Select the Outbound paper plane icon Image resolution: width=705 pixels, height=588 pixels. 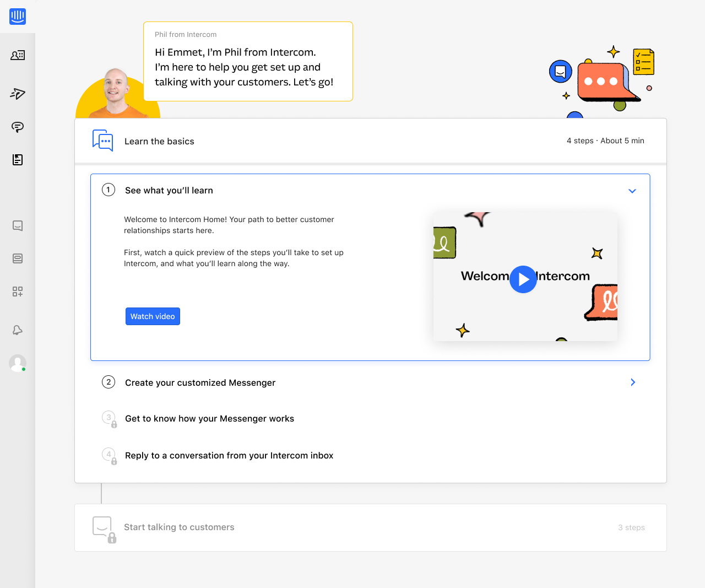17,94
